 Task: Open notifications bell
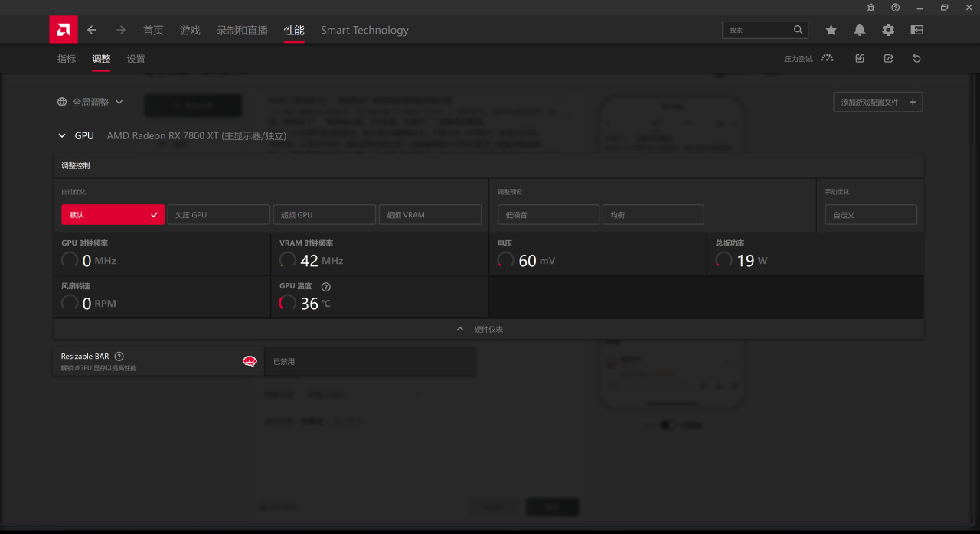pos(860,30)
